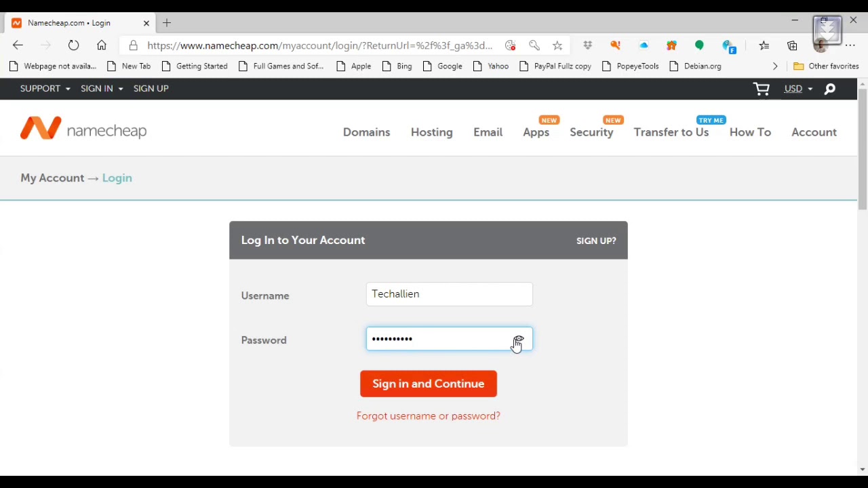Click the My Account breadcrumb
Screen dimensions: 868x488
(x=52, y=178)
